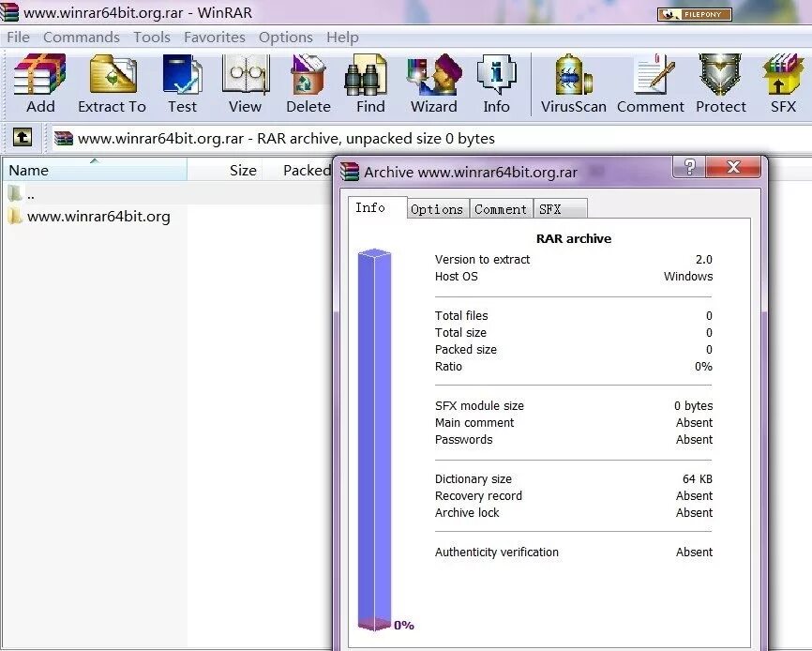Switch to the Comment tab in dialog
This screenshot has width=812, height=651.
[501, 208]
